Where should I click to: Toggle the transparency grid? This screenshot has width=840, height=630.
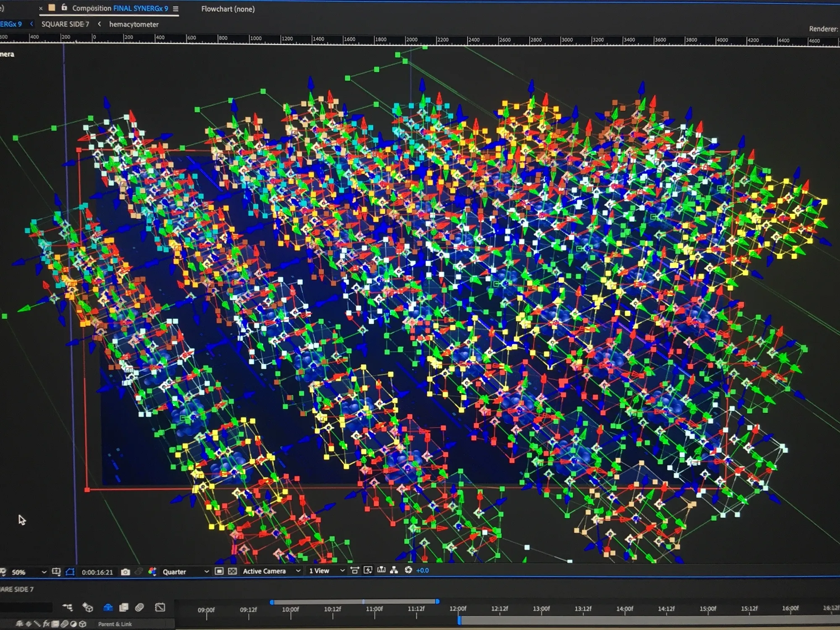(x=232, y=571)
